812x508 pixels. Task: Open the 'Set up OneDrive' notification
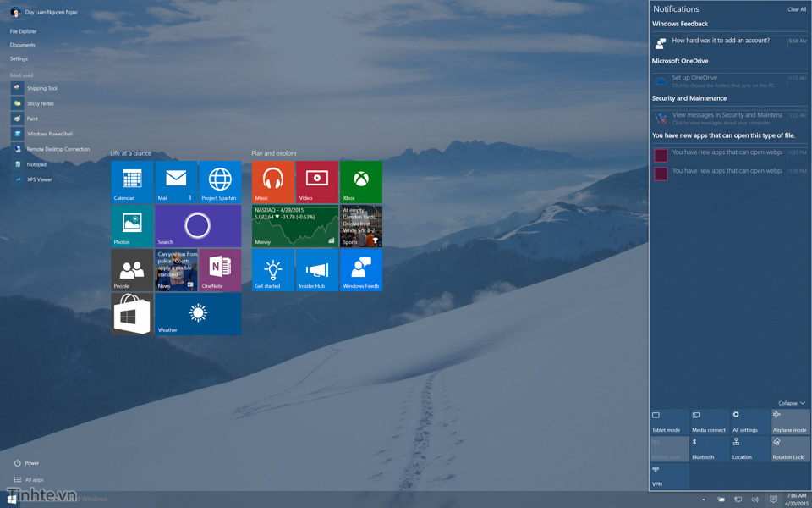729,80
